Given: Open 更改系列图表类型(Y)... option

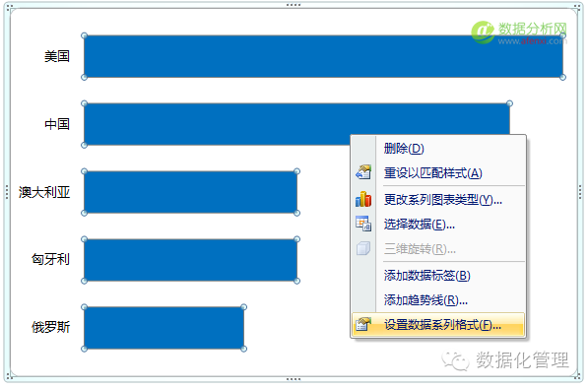Looking at the screenshot, I should [442, 200].
